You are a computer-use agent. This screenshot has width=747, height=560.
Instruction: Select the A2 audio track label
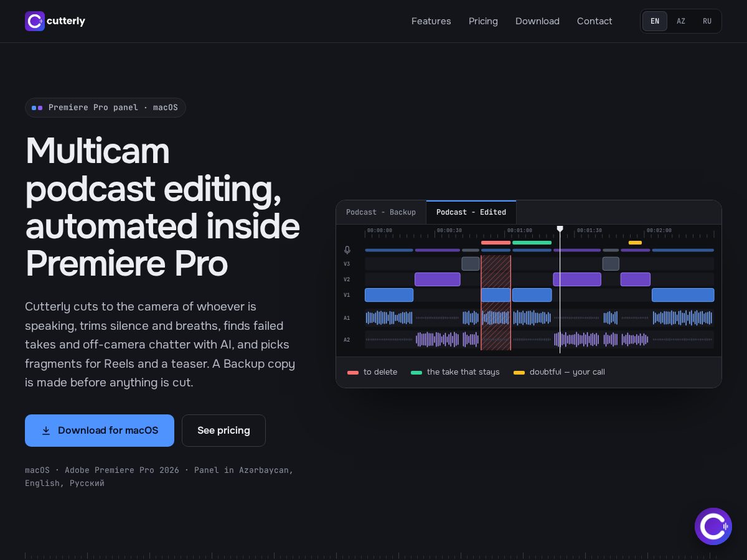pos(347,340)
